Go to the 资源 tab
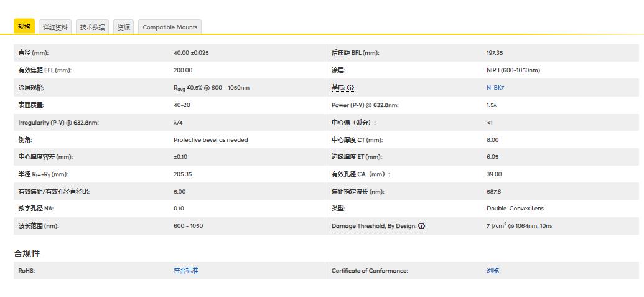Image resolution: width=644 pixels, height=297 pixels. coord(123,27)
